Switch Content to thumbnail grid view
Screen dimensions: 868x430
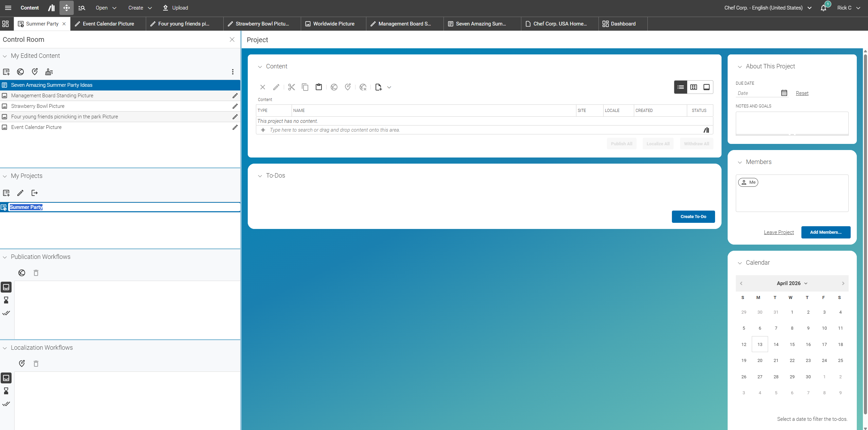693,87
